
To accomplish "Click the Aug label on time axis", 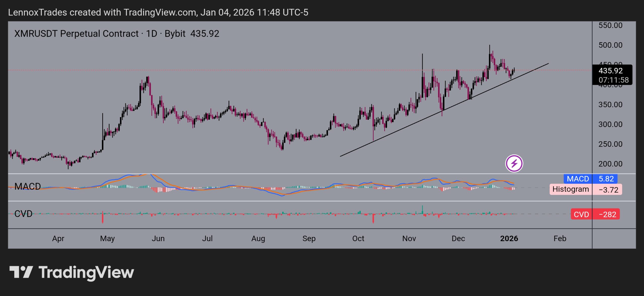I will (x=258, y=239).
